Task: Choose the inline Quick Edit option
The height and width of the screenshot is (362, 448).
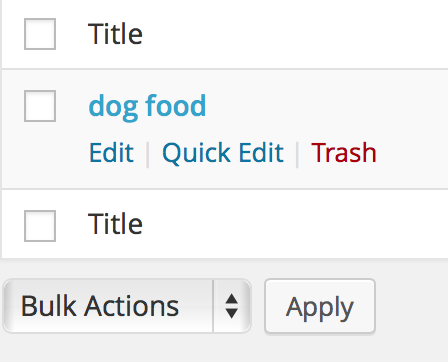Action: (x=223, y=153)
